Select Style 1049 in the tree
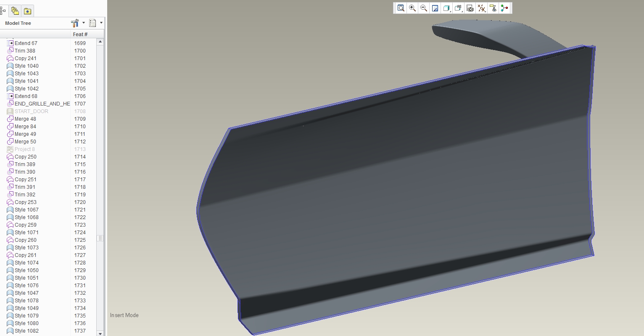644x336 pixels. click(26, 308)
